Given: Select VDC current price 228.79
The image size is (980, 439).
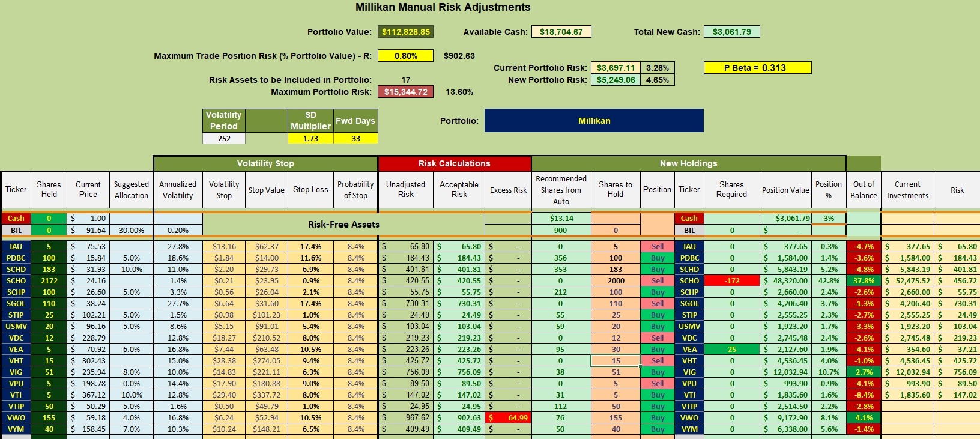Looking at the screenshot, I should coord(88,338).
